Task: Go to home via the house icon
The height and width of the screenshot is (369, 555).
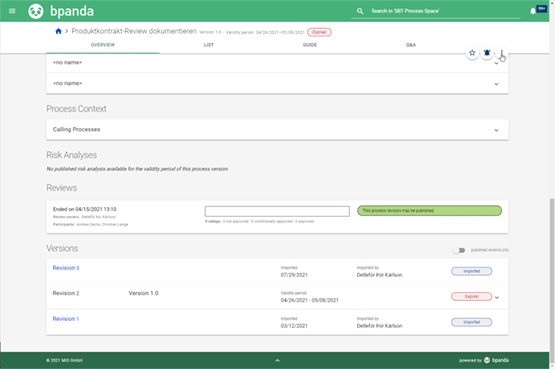Action: (58, 31)
